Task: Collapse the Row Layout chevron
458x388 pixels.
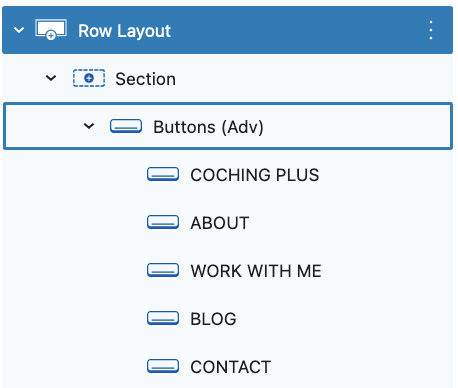Action: tap(19, 30)
